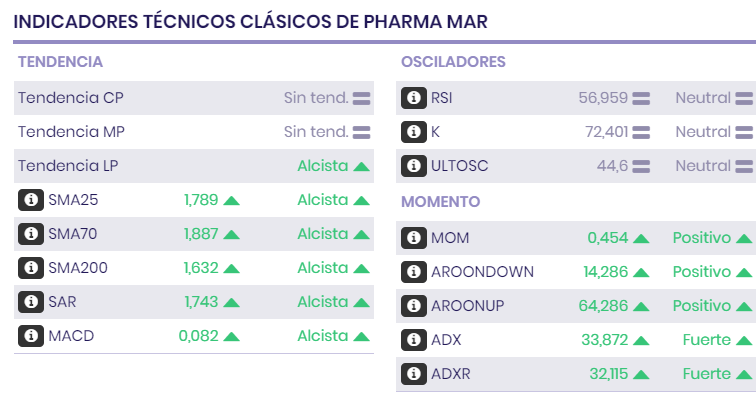This screenshot has width=756, height=401.
Task: Show info for the AROONUP indicator
Action: (x=414, y=306)
